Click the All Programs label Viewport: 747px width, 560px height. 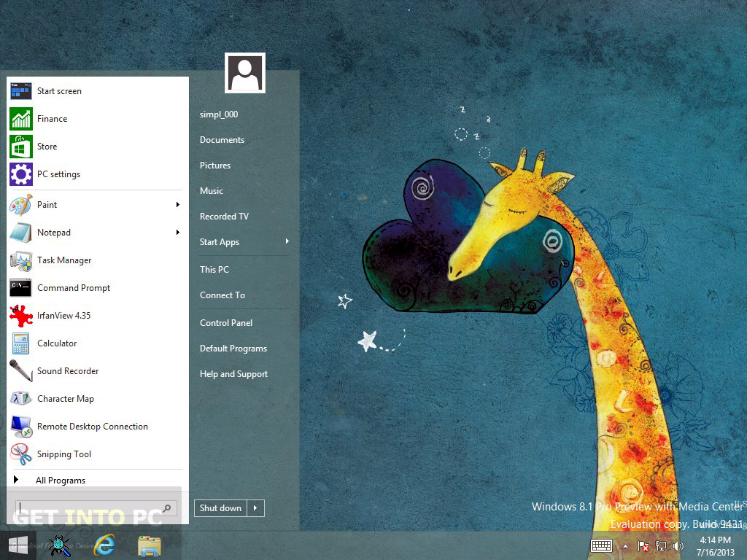[x=61, y=481]
